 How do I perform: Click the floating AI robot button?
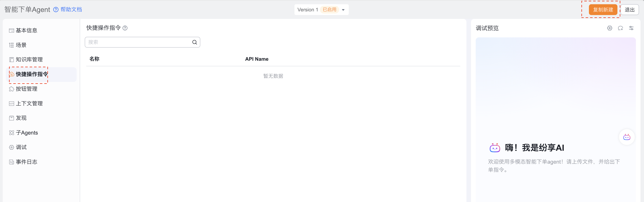626,137
